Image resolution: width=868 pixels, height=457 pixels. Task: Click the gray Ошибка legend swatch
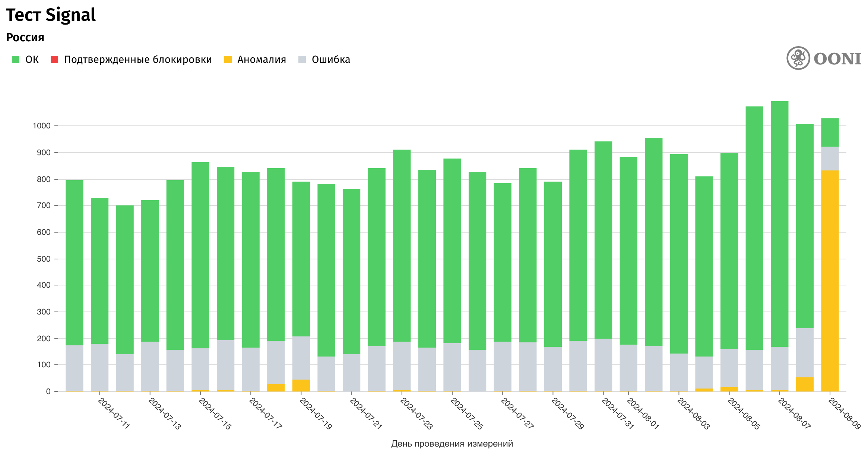click(302, 60)
